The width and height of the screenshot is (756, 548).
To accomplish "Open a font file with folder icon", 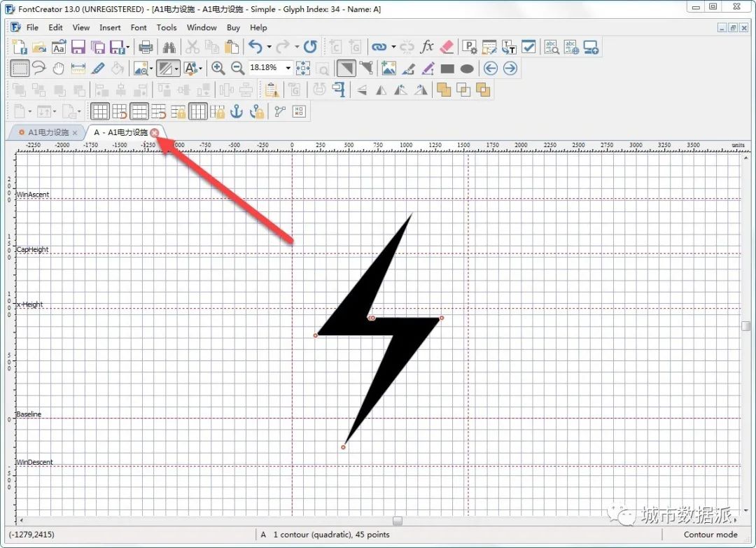I will [39, 47].
